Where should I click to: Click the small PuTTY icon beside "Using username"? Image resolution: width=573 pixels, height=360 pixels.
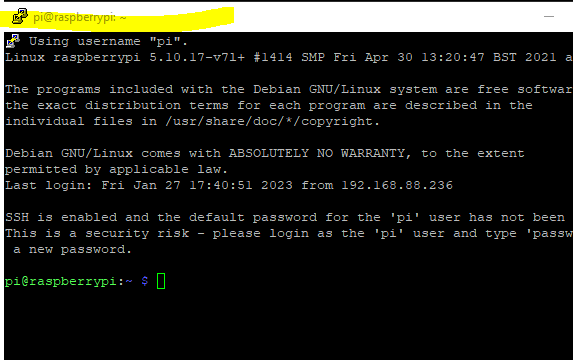pos(13,41)
